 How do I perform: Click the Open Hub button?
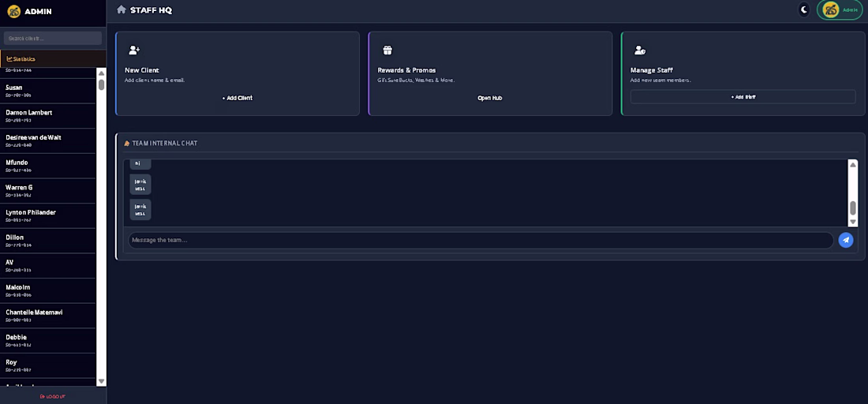point(490,98)
